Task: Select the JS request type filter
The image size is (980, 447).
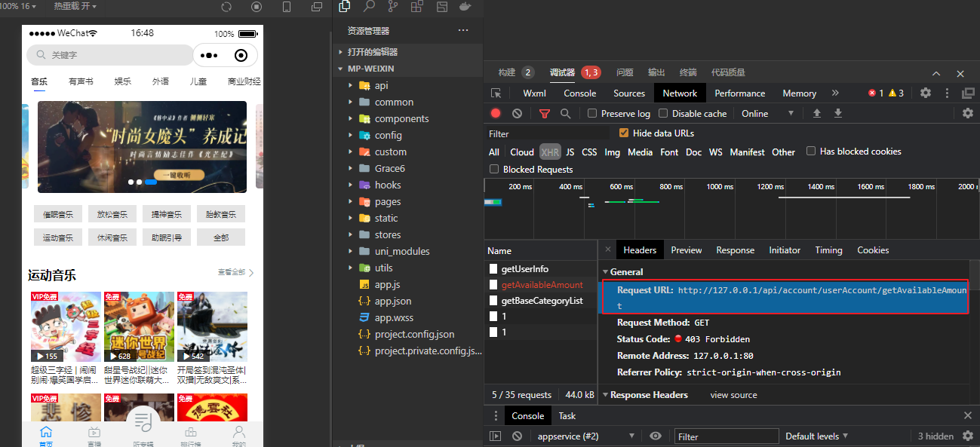Action: click(x=570, y=152)
